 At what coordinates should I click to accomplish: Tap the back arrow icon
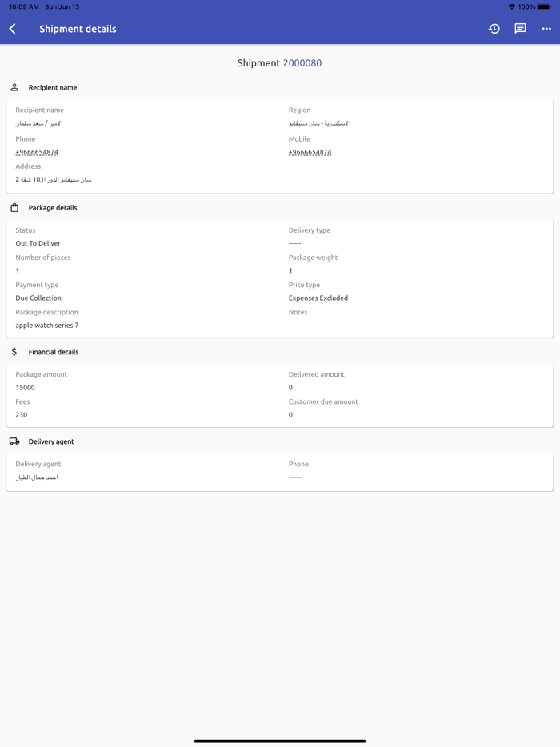pyautogui.click(x=13, y=29)
